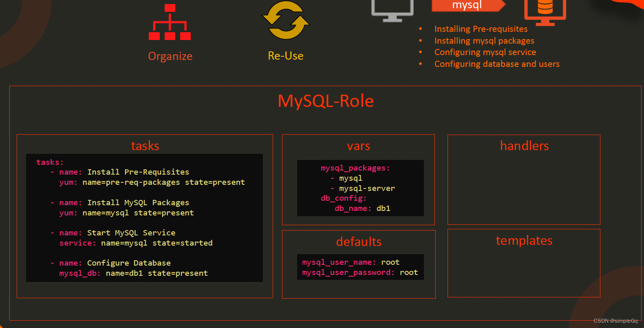Click the tasks panel heading
644x328 pixels.
[x=145, y=146]
